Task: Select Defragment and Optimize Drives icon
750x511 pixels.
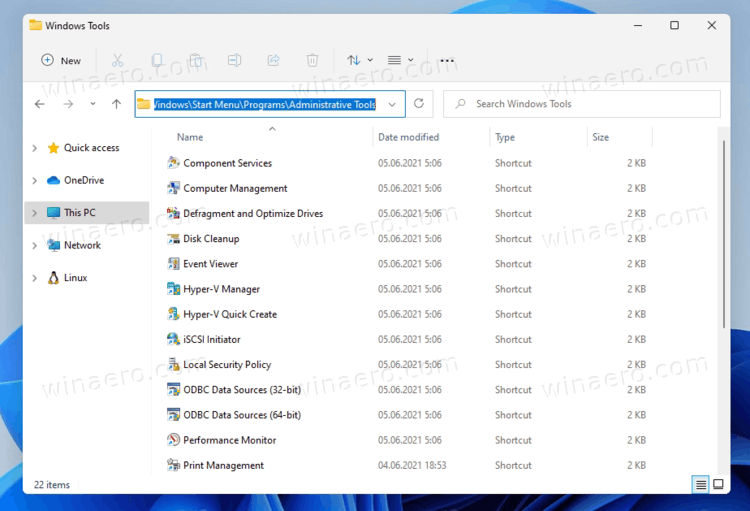Action: coord(173,213)
